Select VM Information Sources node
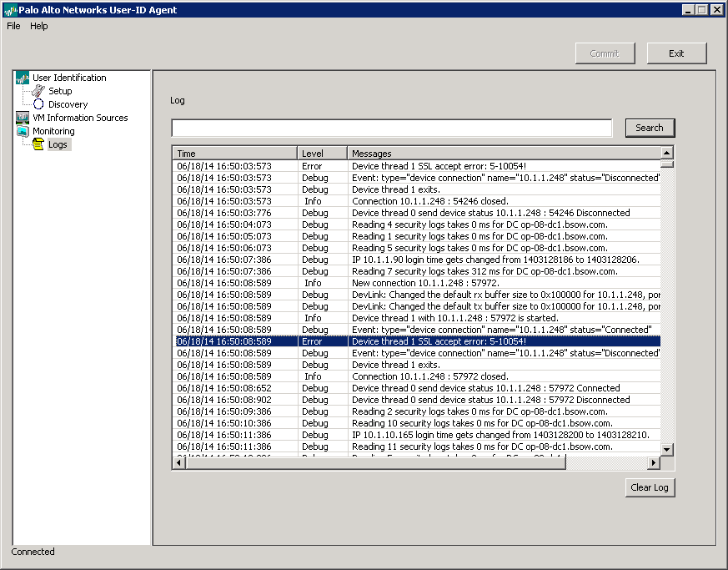 [80, 118]
